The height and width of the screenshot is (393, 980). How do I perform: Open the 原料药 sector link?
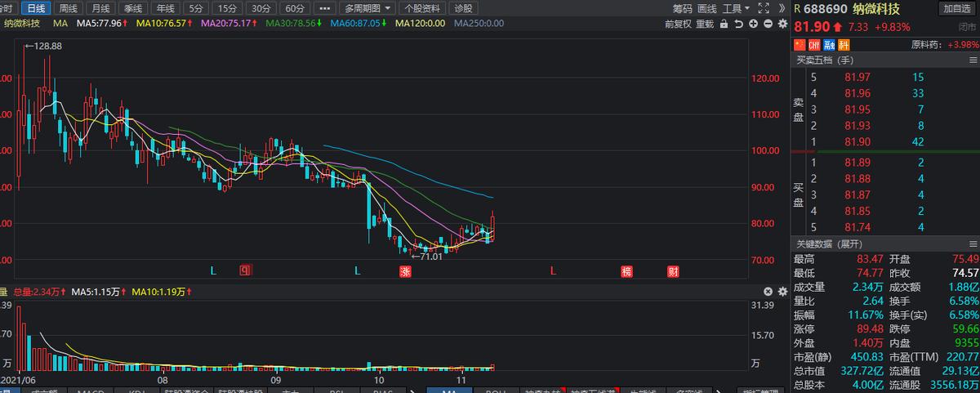point(924,44)
